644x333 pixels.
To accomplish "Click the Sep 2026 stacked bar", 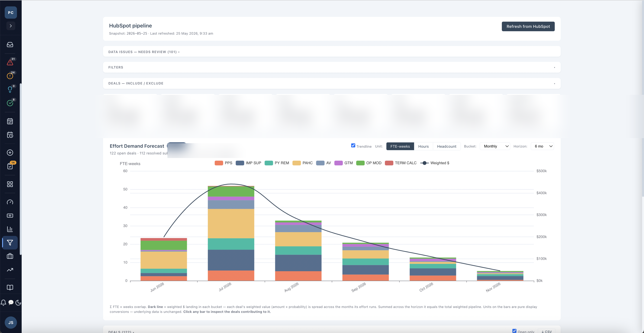I will click(x=365, y=262).
